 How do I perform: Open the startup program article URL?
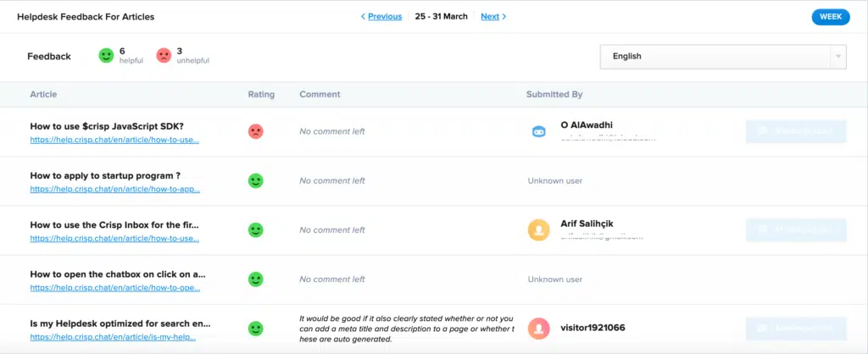click(114, 190)
